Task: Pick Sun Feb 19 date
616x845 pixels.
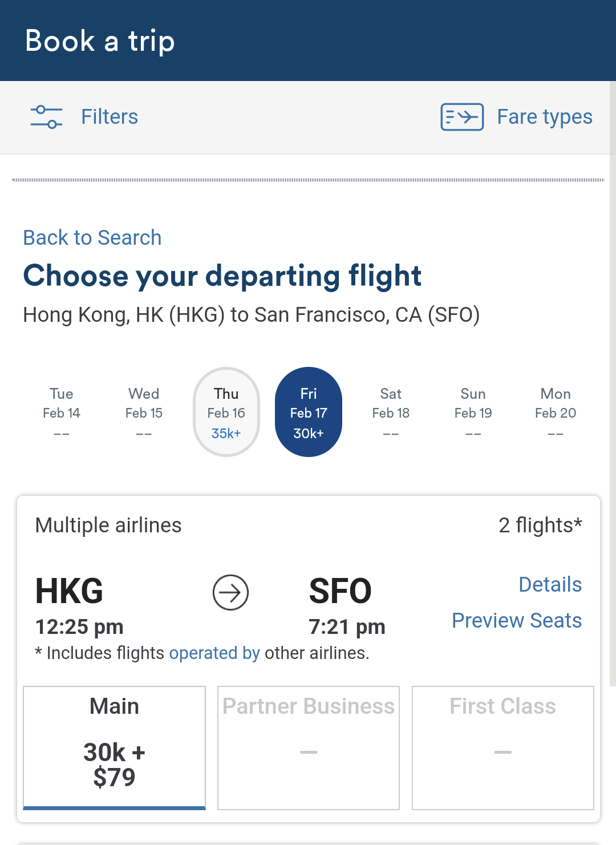Action: pyautogui.click(x=473, y=412)
